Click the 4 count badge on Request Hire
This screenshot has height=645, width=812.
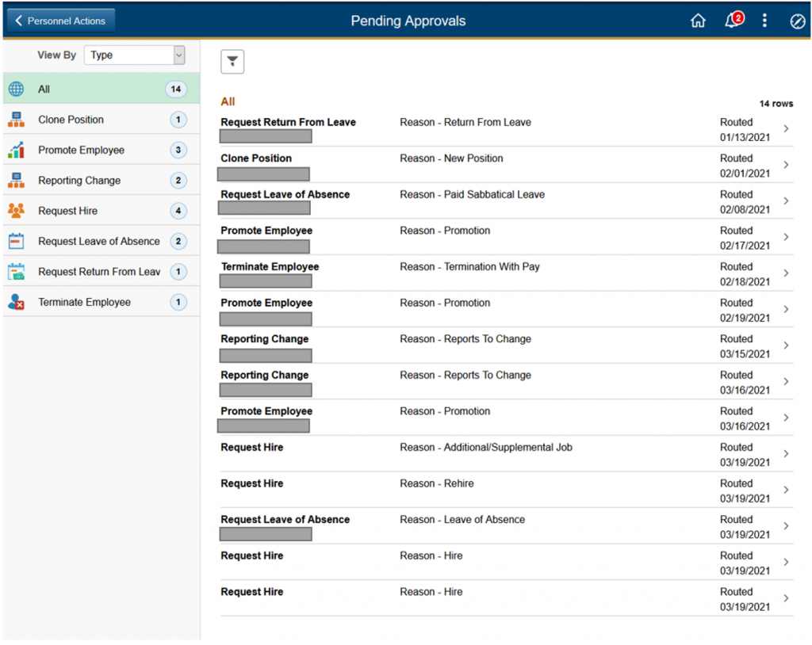click(x=178, y=211)
